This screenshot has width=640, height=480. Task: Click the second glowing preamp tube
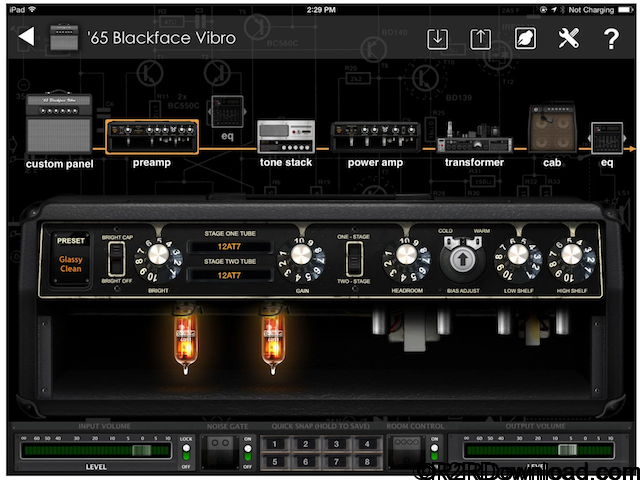(x=273, y=339)
